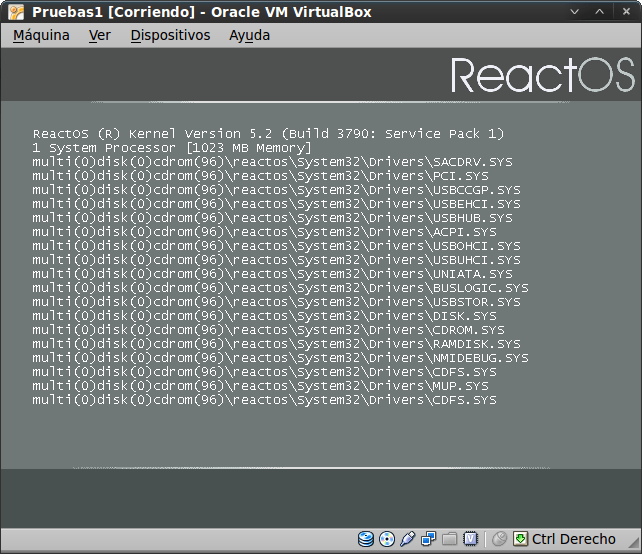Click the USBUHCI.SYS driver line

click(277, 260)
